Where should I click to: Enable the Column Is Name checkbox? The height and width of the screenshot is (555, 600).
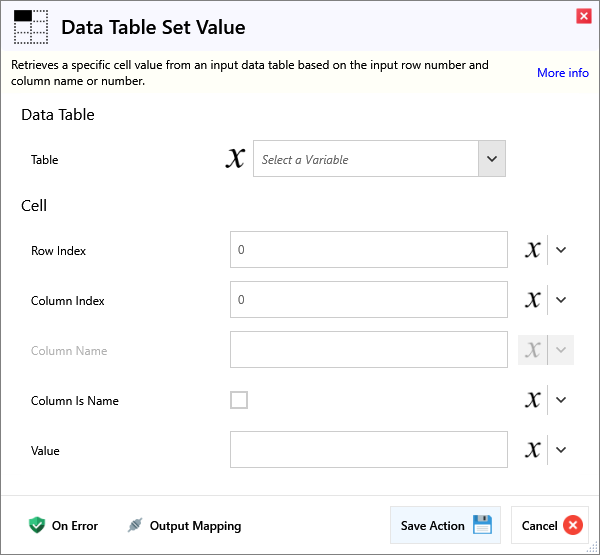[239, 400]
